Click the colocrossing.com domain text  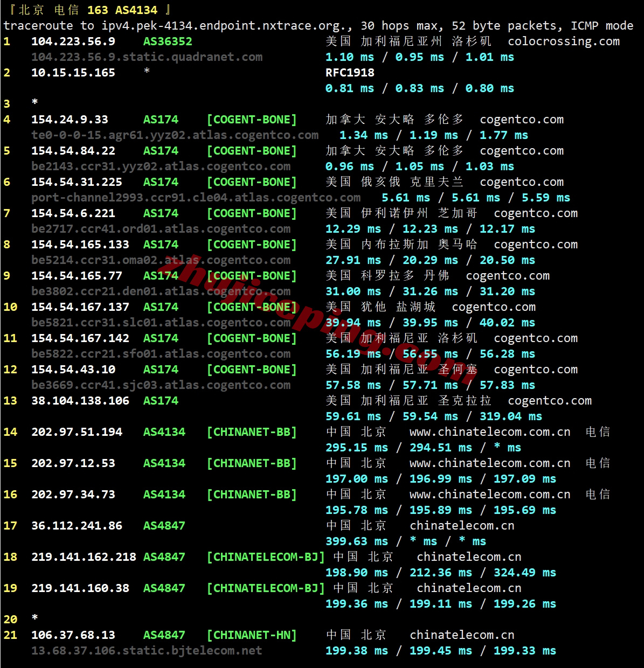click(564, 41)
